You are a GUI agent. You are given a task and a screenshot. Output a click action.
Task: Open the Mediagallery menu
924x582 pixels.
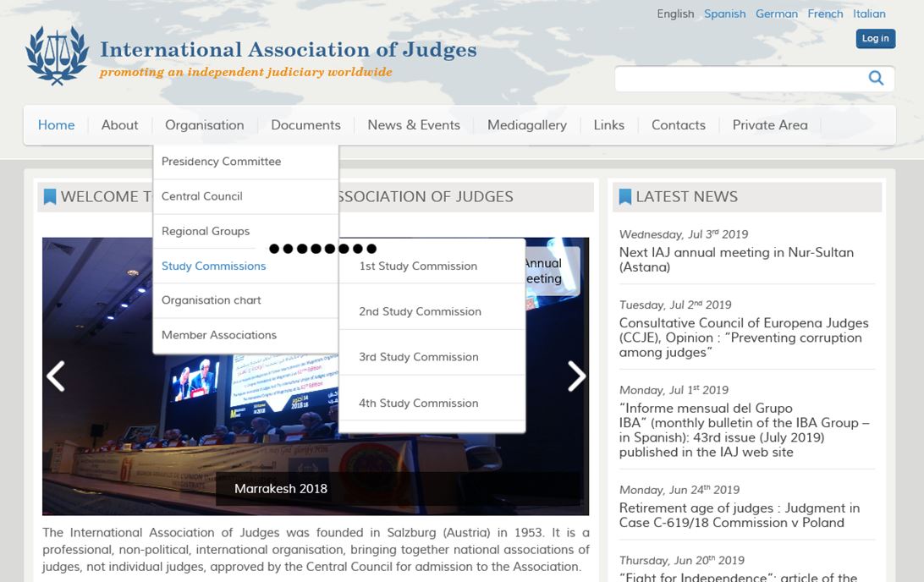click(x=527, y=125)
